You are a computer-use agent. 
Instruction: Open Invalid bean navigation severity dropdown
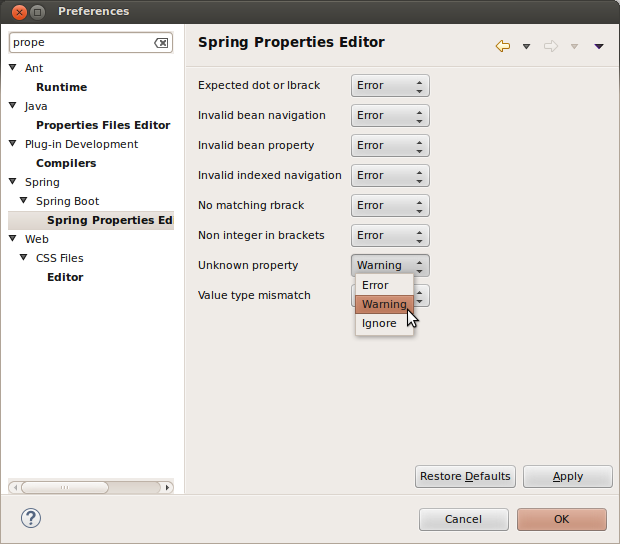[390, 115]
